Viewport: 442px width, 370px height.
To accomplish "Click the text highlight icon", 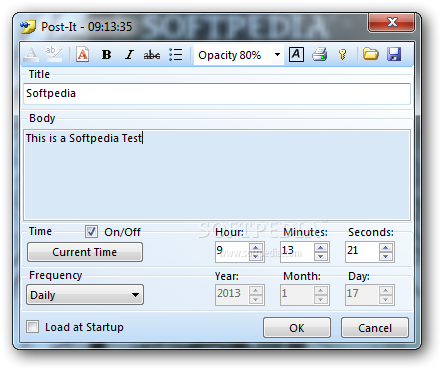I will [x=54, y=54].
